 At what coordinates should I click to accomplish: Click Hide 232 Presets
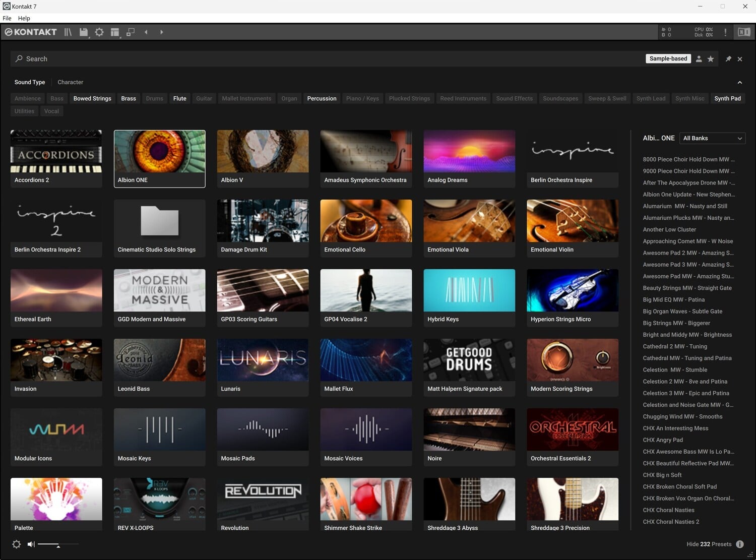coord(709,544)
